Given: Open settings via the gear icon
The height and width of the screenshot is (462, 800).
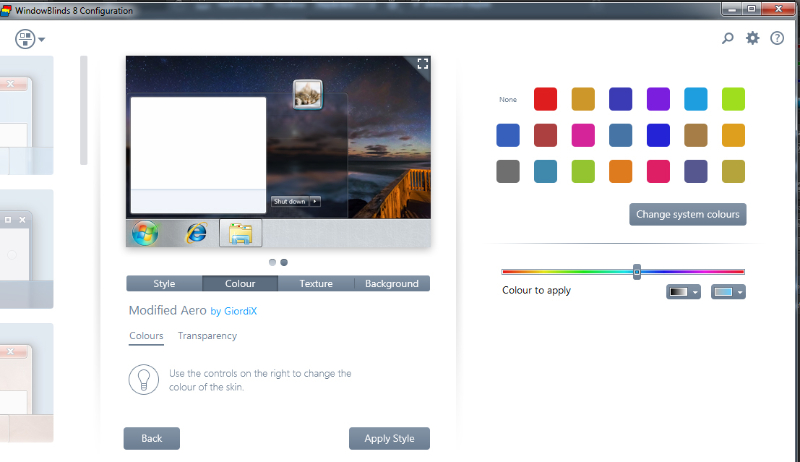Looking at the screenshot, I should coord(752,39).
